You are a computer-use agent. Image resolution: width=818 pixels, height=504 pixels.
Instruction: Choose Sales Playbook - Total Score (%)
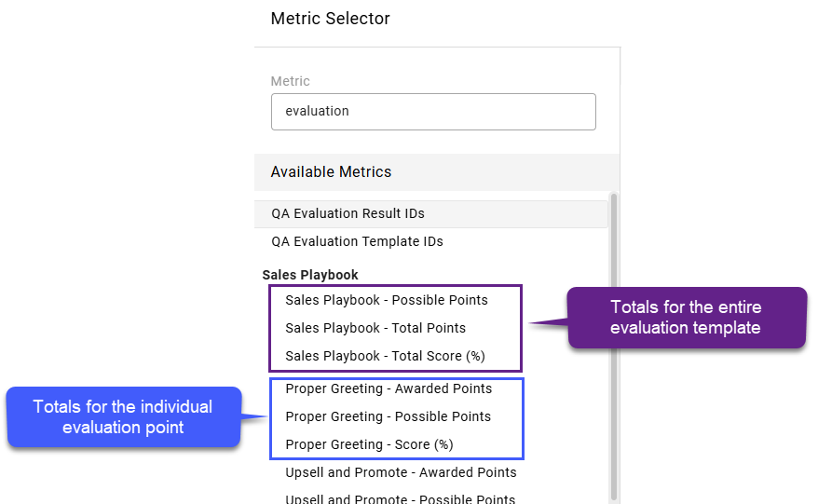[385, 356]
